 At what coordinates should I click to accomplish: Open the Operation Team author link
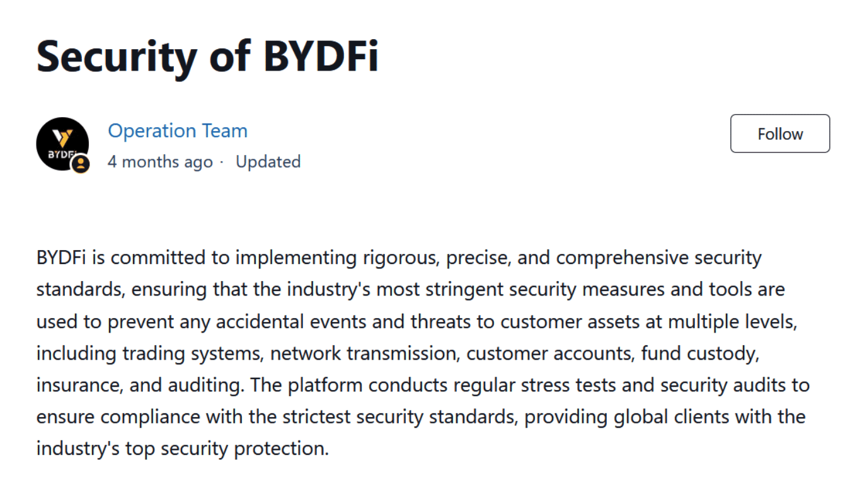pyautogui.click(x=178, y=131)
